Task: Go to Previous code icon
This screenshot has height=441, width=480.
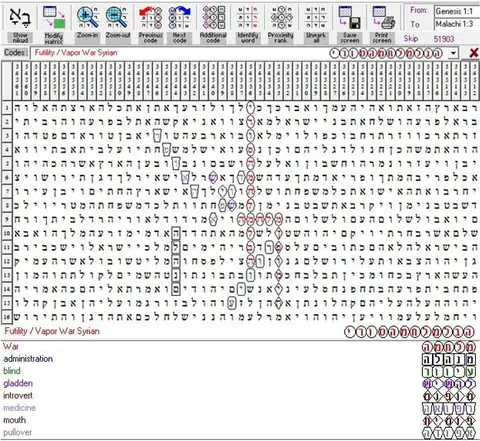Action: [x=150, y=18]
